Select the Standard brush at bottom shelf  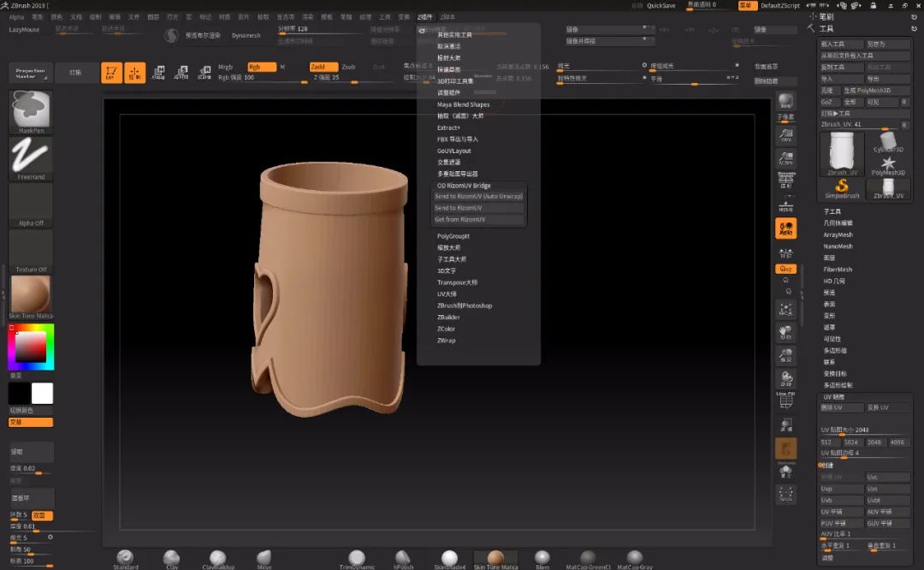tap(125, 559)
